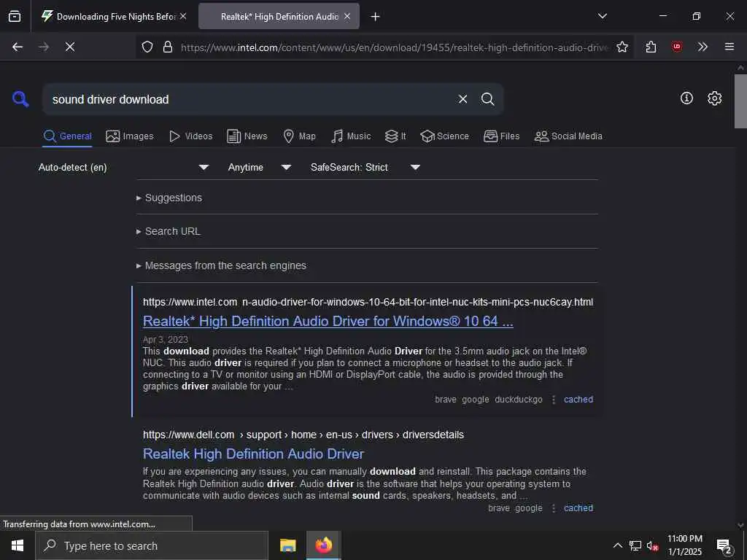The image size is (747, 560).
Task: Click the sound driver download search field
Action: tap(250, 99)
